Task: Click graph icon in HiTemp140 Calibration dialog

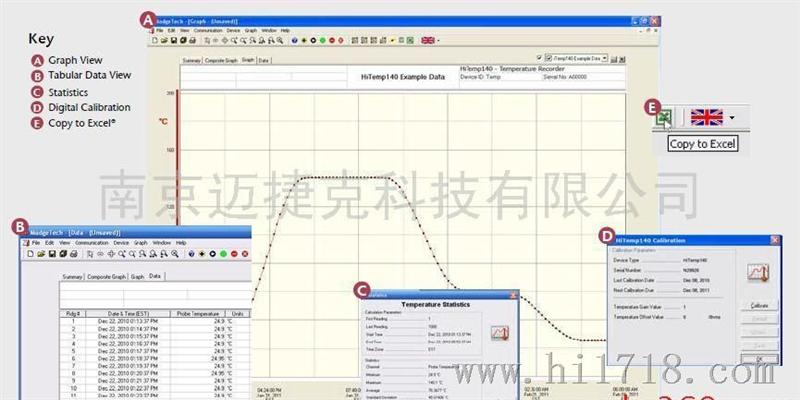Action: pyautogui.click(x=758, y=272)
